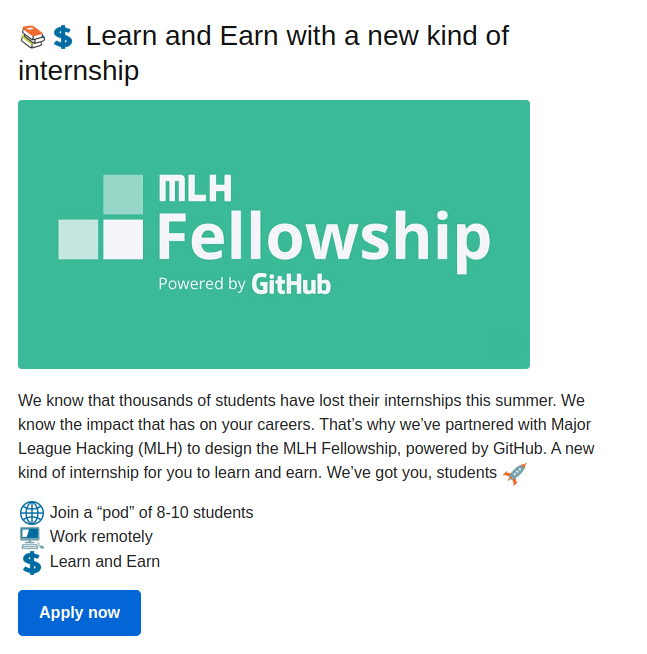Click the globe icon beside pod text
Screen dimensions: 647x654
pos(32,513)
